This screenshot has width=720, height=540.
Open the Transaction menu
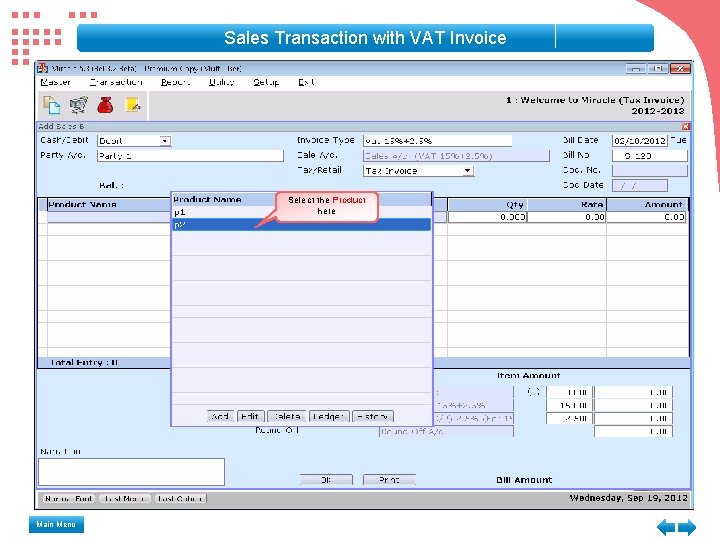tap(116, 82)
